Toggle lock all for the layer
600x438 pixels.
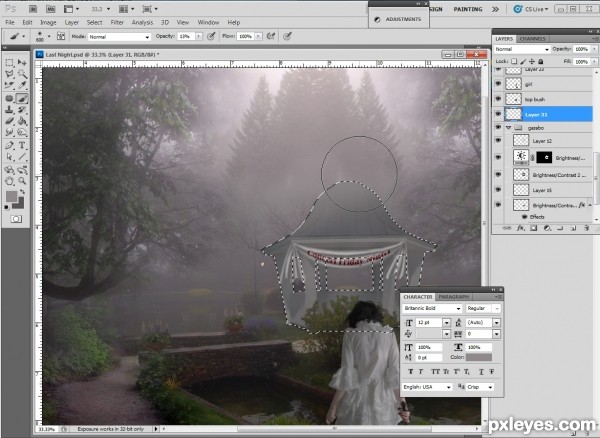540,61
